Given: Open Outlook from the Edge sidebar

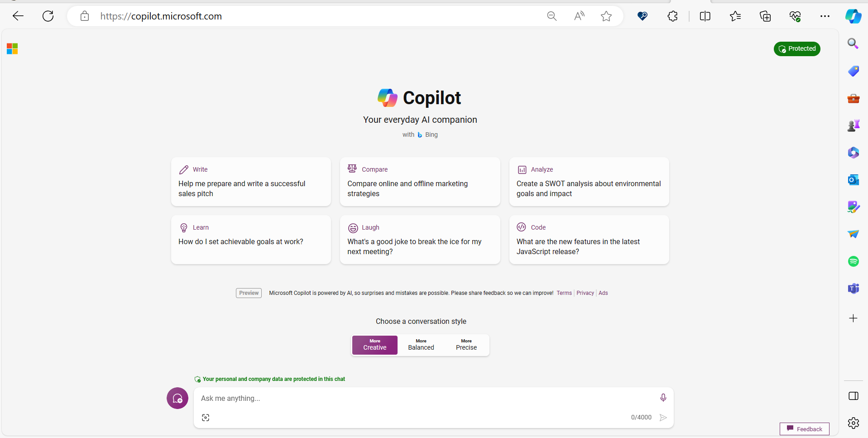Looking at the screenshot, I should click(853, 180).
